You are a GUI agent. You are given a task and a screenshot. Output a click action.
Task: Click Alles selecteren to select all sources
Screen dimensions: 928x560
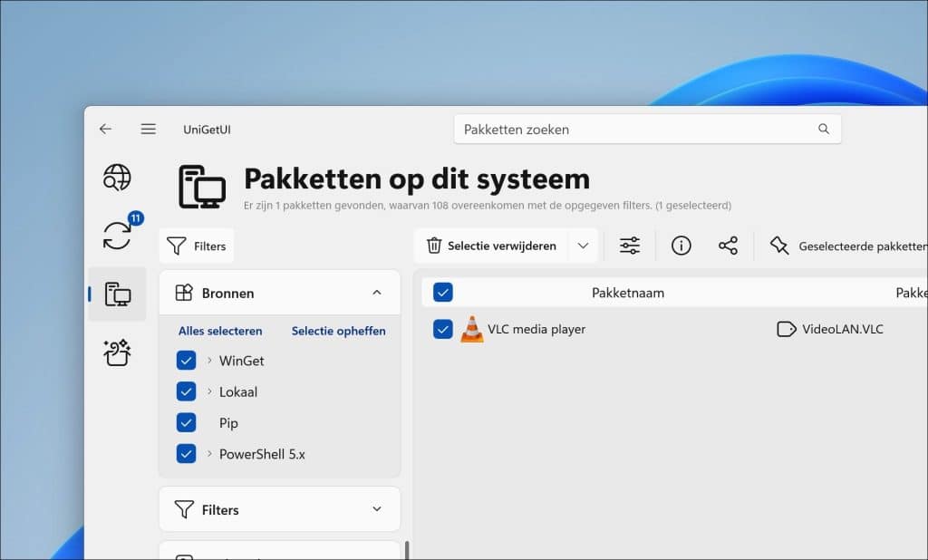[x=218, y=331]
